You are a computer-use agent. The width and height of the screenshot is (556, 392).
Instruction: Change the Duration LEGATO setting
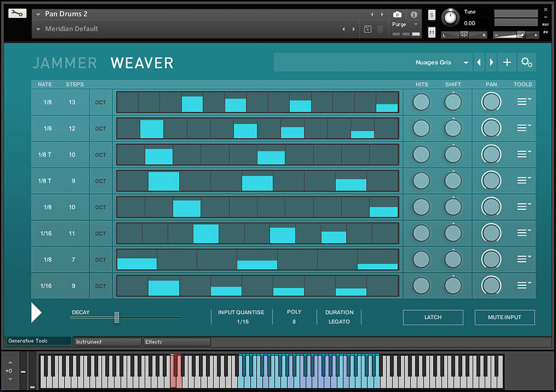click(339, 322)
